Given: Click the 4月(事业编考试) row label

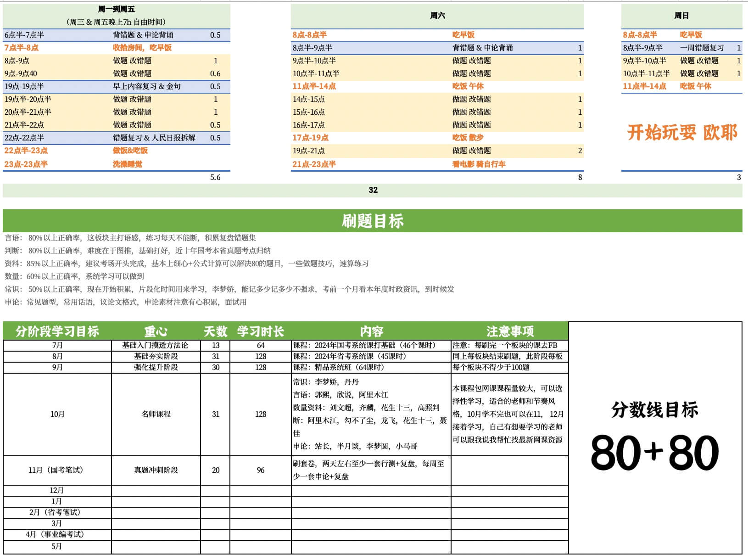Looking at the screenshot, I should (x=57, y=534).
